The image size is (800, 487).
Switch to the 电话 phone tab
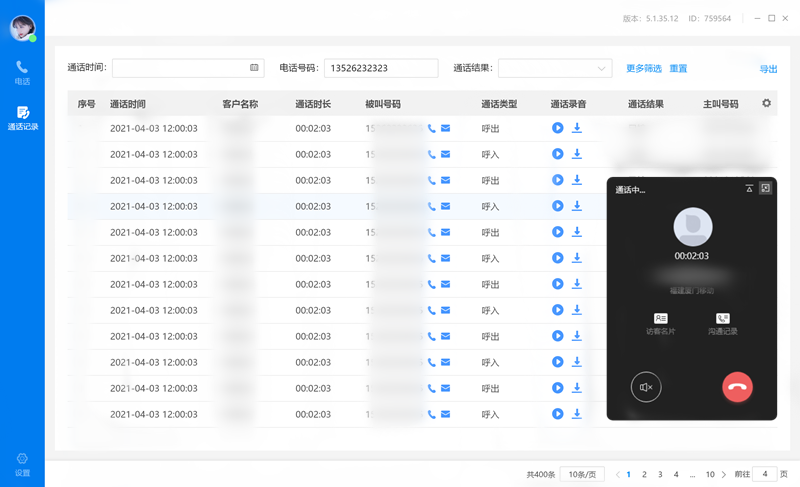[22, 72]
